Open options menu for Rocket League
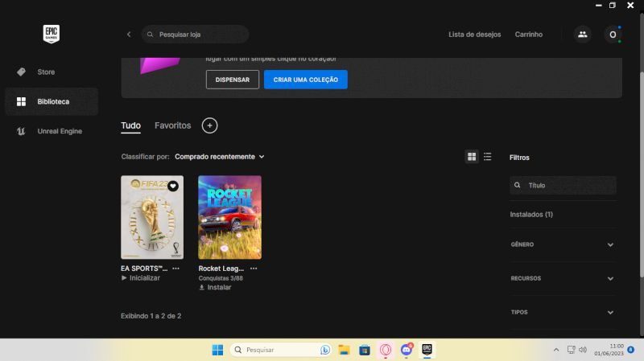 tap(254, 269)
